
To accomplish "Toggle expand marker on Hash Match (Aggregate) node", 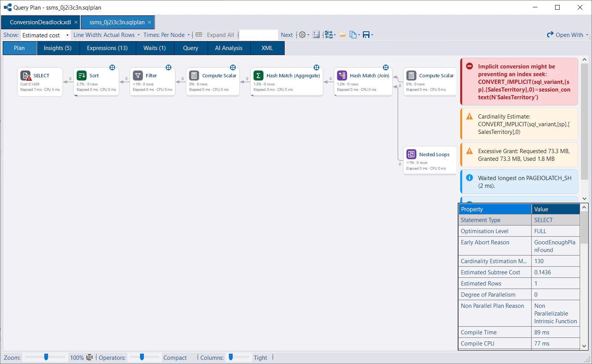I will [x=316, y=67].
